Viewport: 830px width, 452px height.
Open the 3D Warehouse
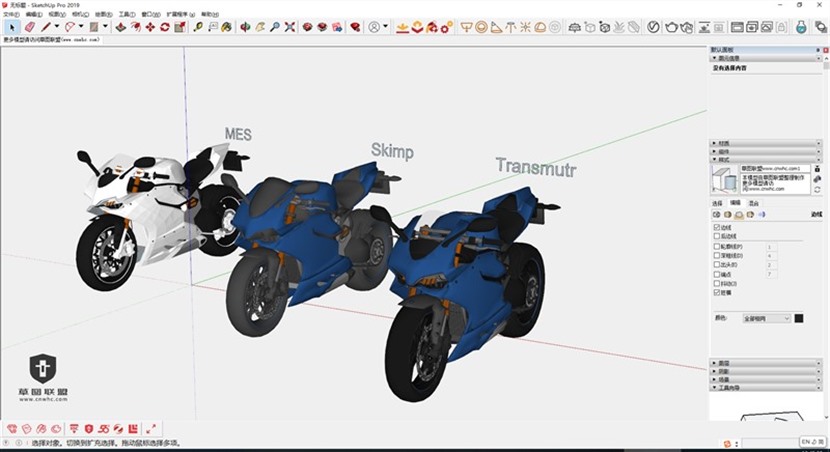308,26
